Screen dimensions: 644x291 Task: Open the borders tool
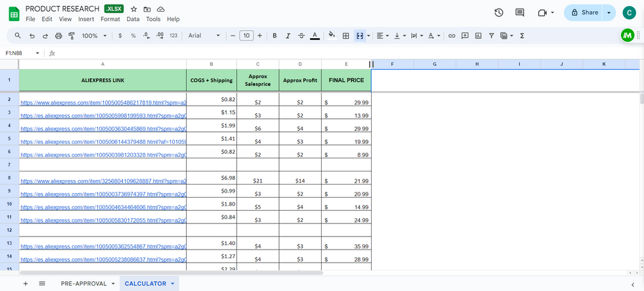point(346,35)
